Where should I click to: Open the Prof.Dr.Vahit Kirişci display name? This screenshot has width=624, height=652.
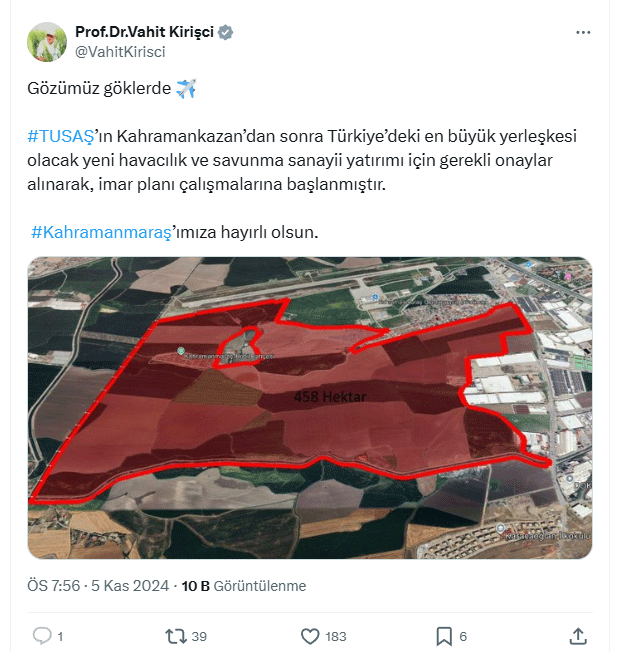144,32
